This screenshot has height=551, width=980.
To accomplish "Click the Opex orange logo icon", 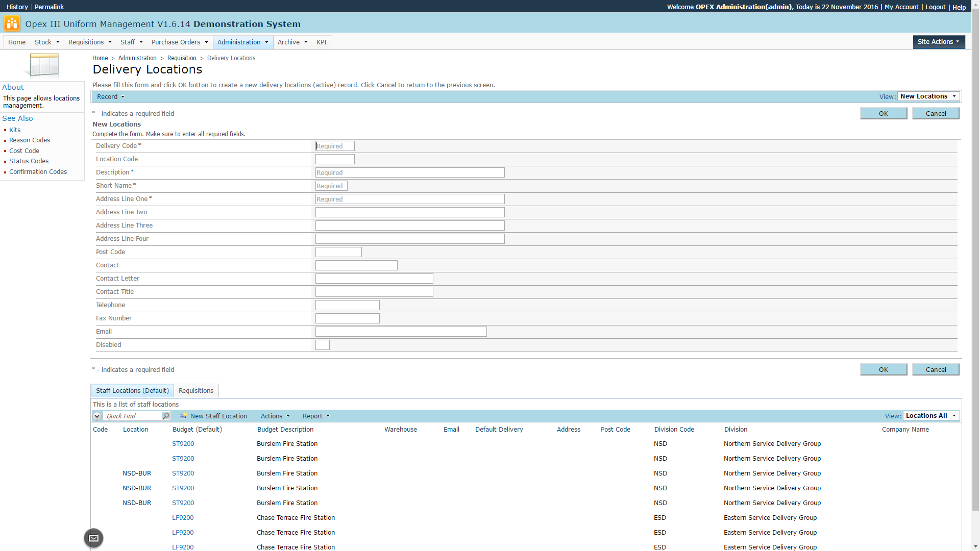I will [x=12, y=23].
